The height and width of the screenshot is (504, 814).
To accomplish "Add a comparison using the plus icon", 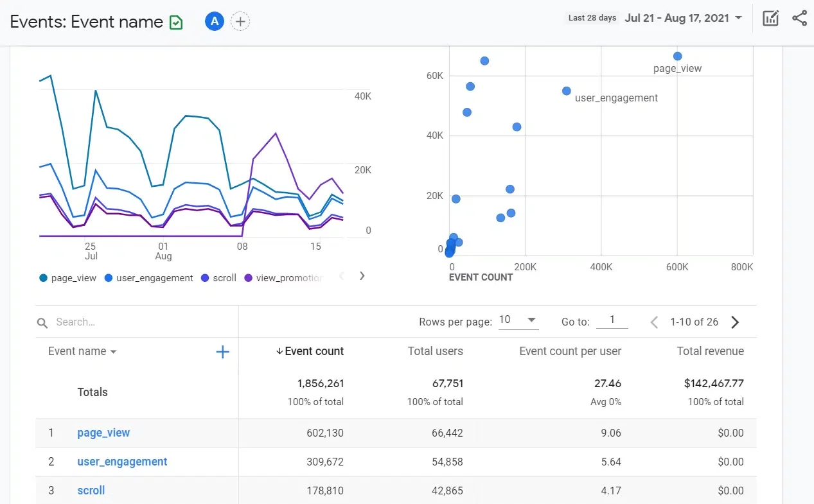I will [240, 21].
